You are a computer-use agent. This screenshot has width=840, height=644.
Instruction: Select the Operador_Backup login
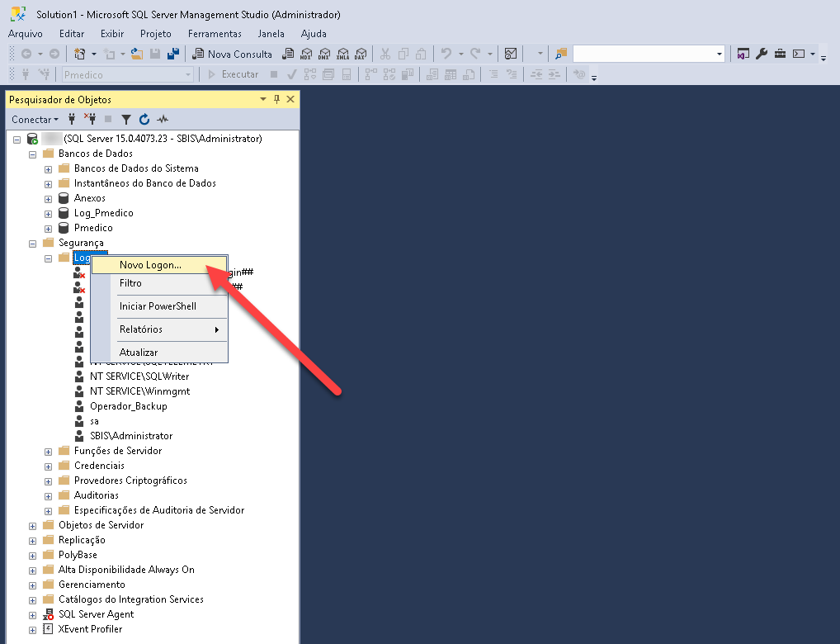(128, 406)
